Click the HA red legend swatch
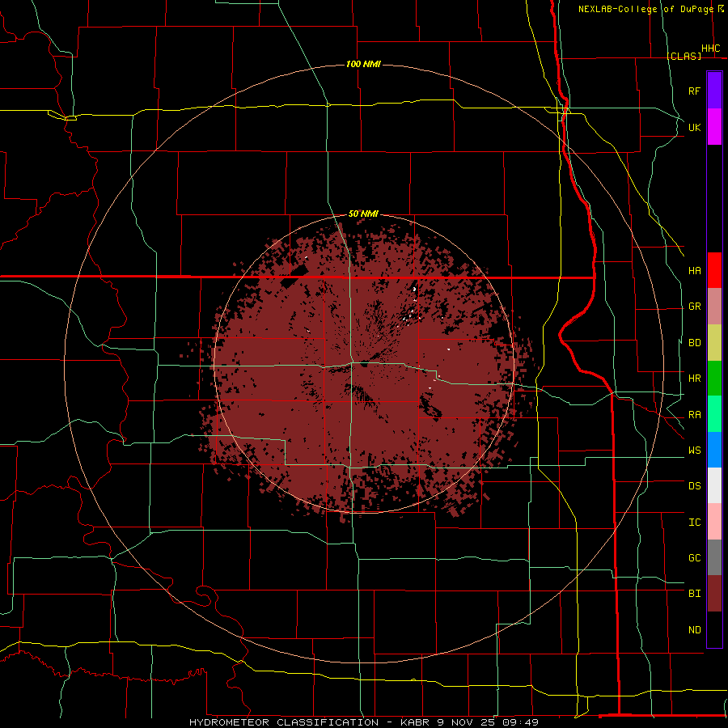The width and height of the screenshot is (728, 728). (x=714, y=270)
